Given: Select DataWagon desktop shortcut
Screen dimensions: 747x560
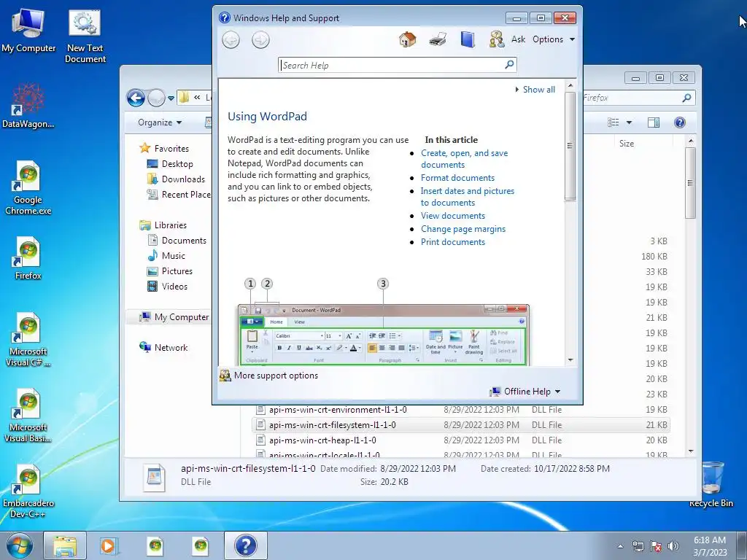Looking at the screenshot, I should (x=28, y=106).
